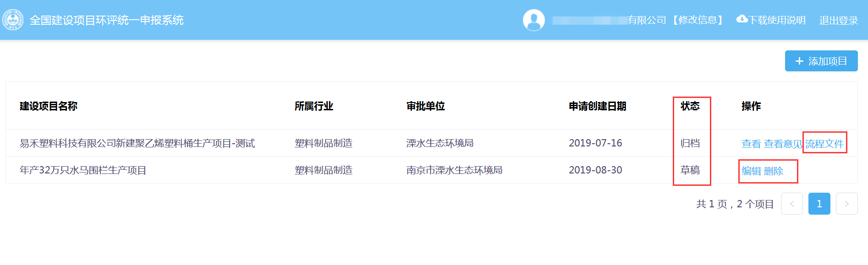Image resolution: width=868 pixels, height=265 pixels.
Task: Click the cloud download icon
Action: tap(742, 19)
